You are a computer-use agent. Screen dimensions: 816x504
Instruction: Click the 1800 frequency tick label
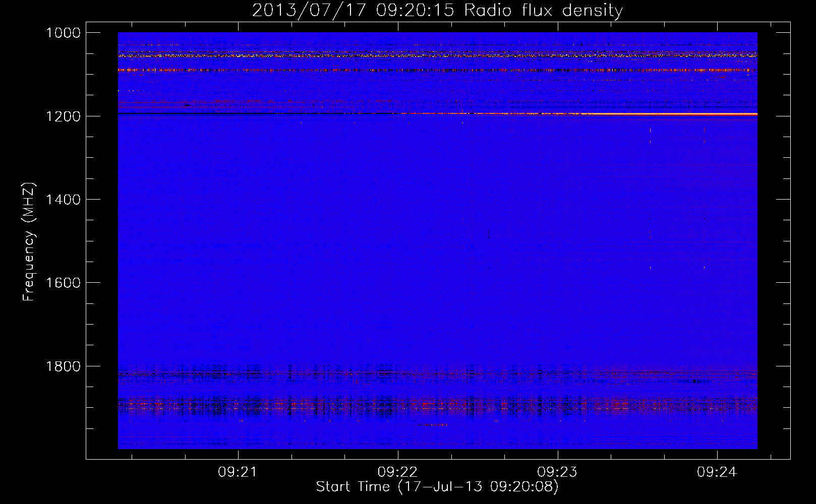pyautogui.click(x=63, y=366)
